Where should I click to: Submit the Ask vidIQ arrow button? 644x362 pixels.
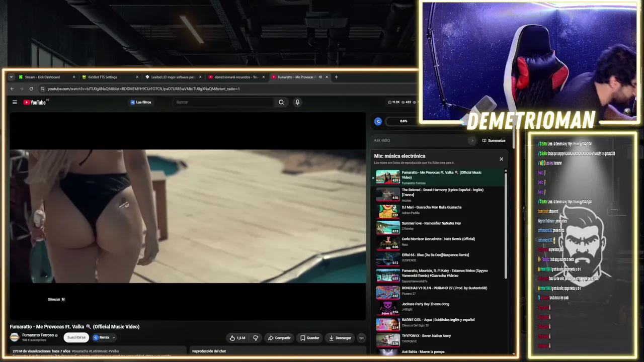(471, 140)
